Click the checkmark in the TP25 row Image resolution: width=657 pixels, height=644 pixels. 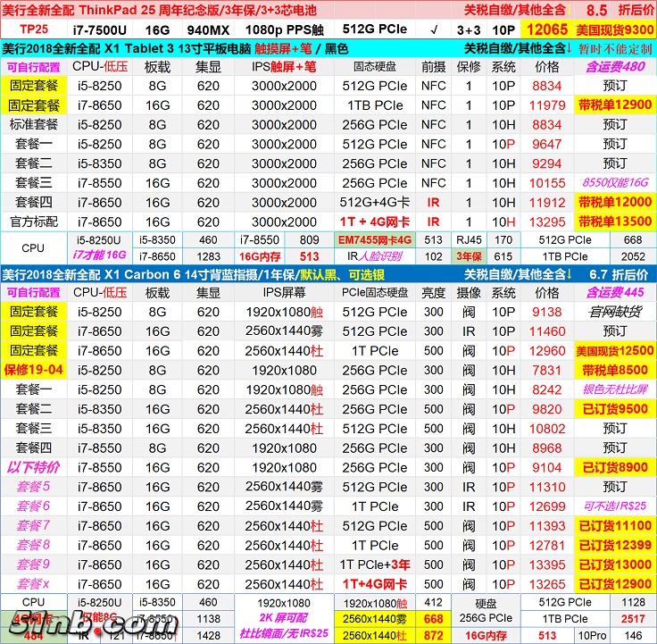[x=434, y=29]
